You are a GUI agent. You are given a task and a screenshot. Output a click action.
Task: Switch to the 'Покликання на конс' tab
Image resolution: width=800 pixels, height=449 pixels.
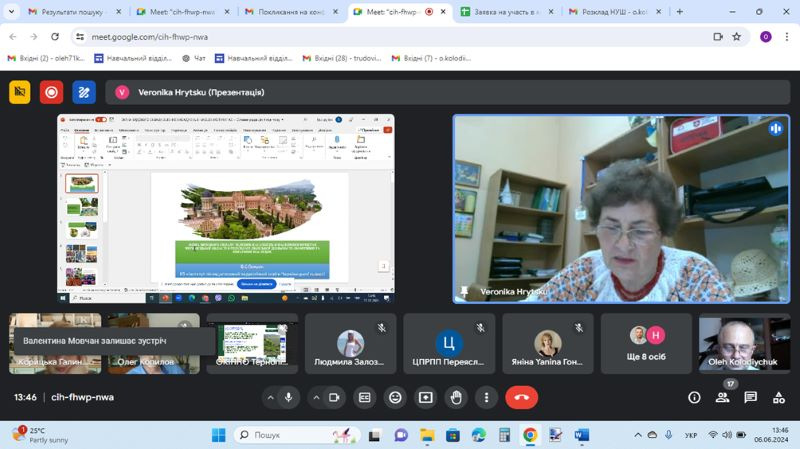click(292, 11)
